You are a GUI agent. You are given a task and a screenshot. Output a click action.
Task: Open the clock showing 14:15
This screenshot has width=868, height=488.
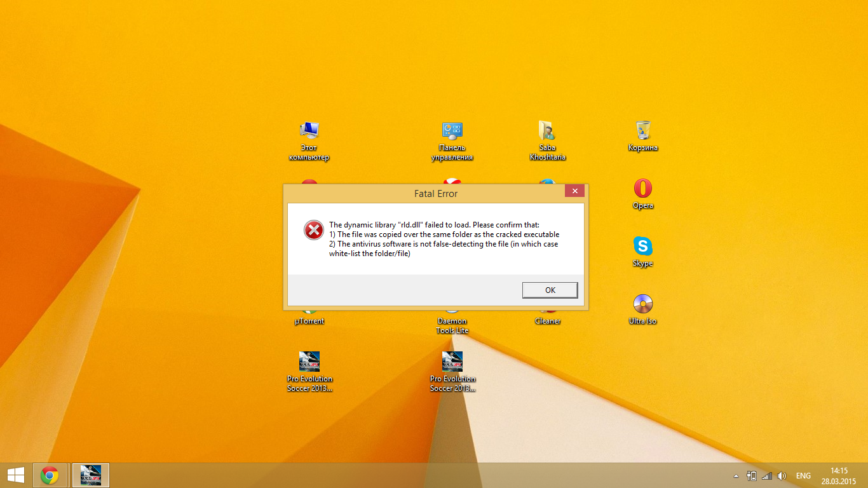point(839,475)
